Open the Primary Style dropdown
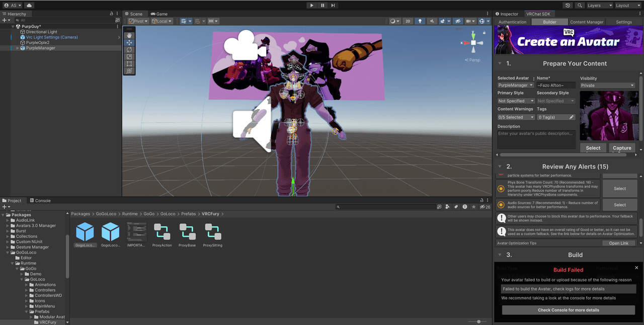The height and width of the screenshot is (325, 644). [x=515, y=101]
